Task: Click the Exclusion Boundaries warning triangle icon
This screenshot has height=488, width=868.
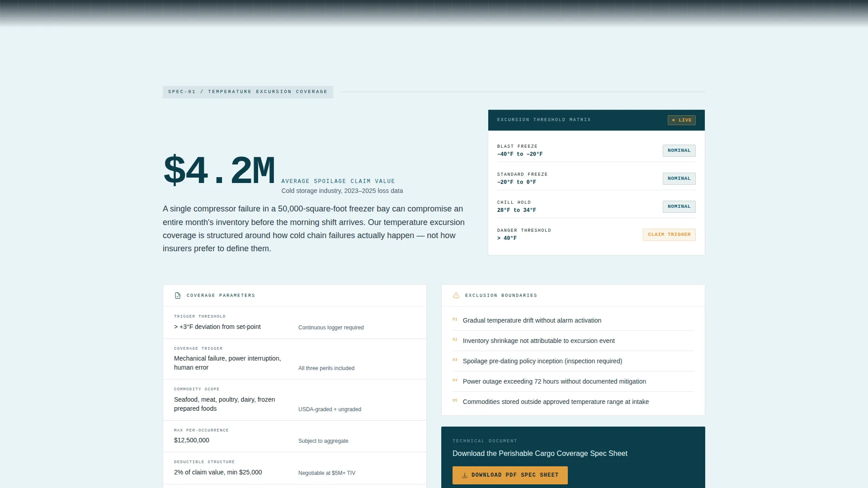Action: [456, 296]
